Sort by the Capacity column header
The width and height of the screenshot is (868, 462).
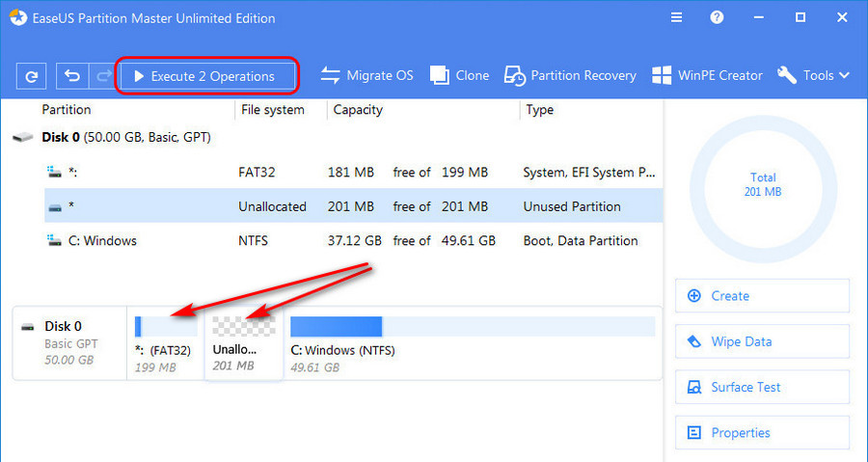(x=358, y=110)
